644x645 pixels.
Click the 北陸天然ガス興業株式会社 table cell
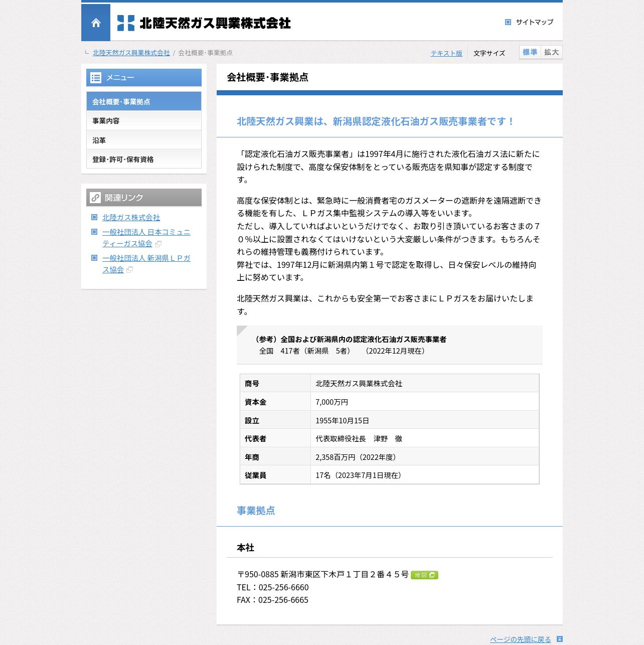click(425, 384)
